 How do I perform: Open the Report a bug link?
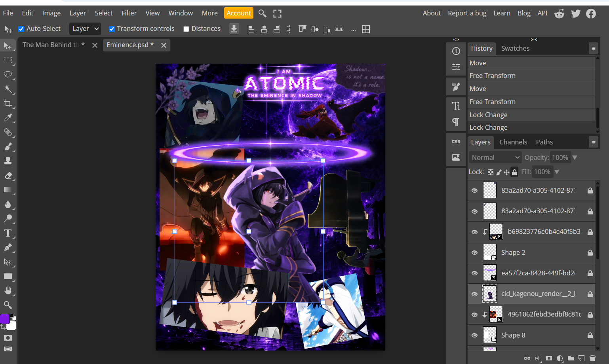[x=467, y=13]
